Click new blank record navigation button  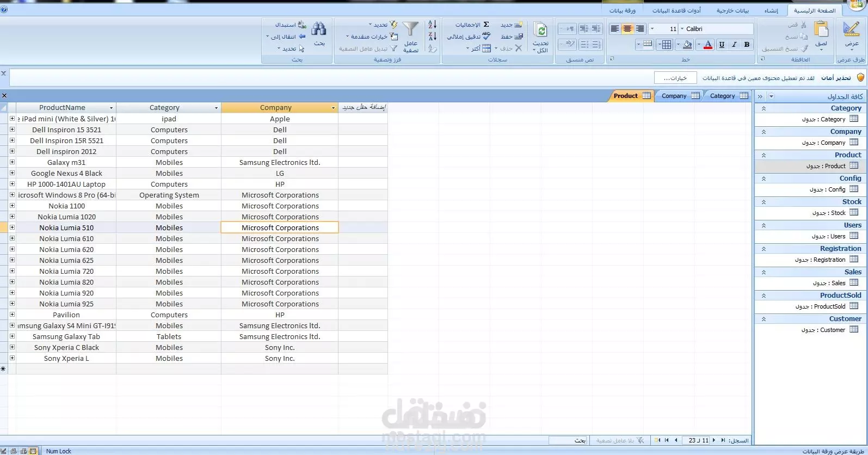[658, 440]
